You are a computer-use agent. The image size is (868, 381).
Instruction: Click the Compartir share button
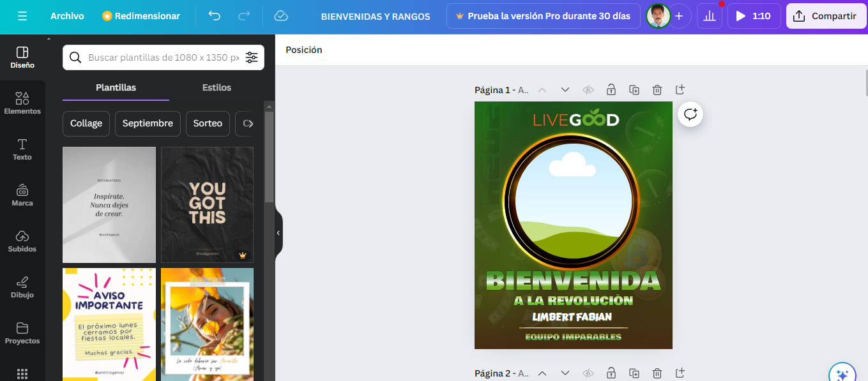pyautogui.click(x=826, y=16)
